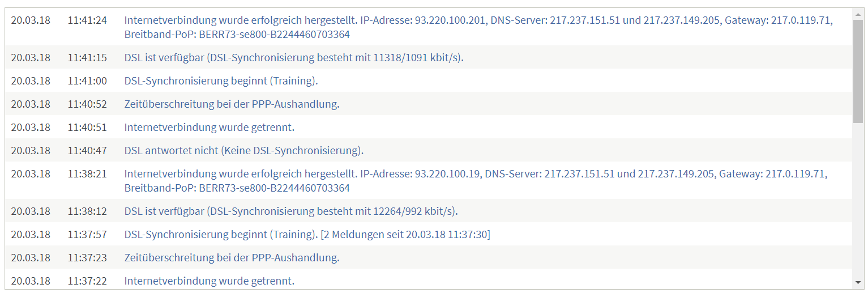Open the 11:40:52 Zeitüberschreitung PPP-Aushandlung message
This screenshot has height=301, width=868.
point(232,104)
